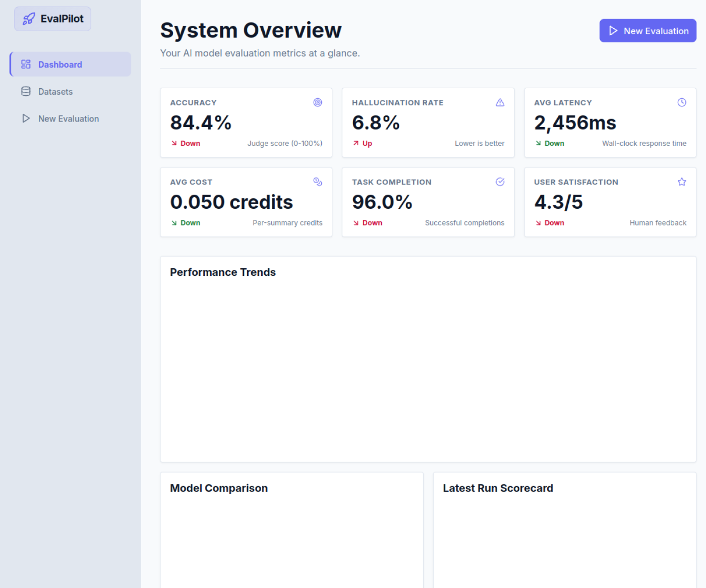Click the Datasets database icon in sidebar

(26, 91)
